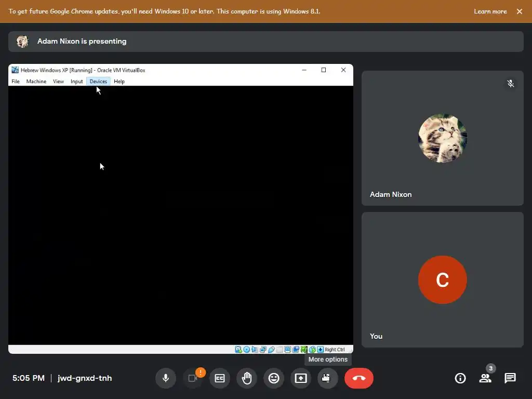
Task: Open the Machine menu in VirtualBox
Action: pos(36,82)
